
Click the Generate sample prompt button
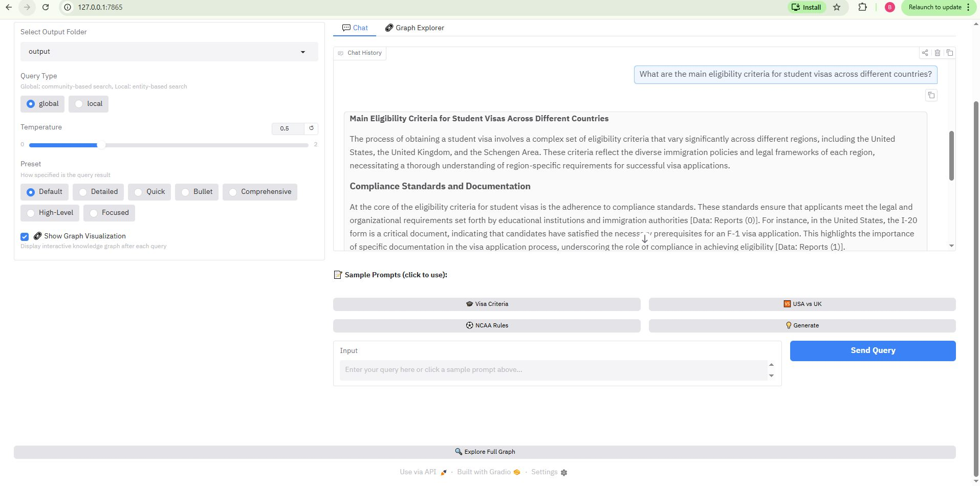pos(802,325)
